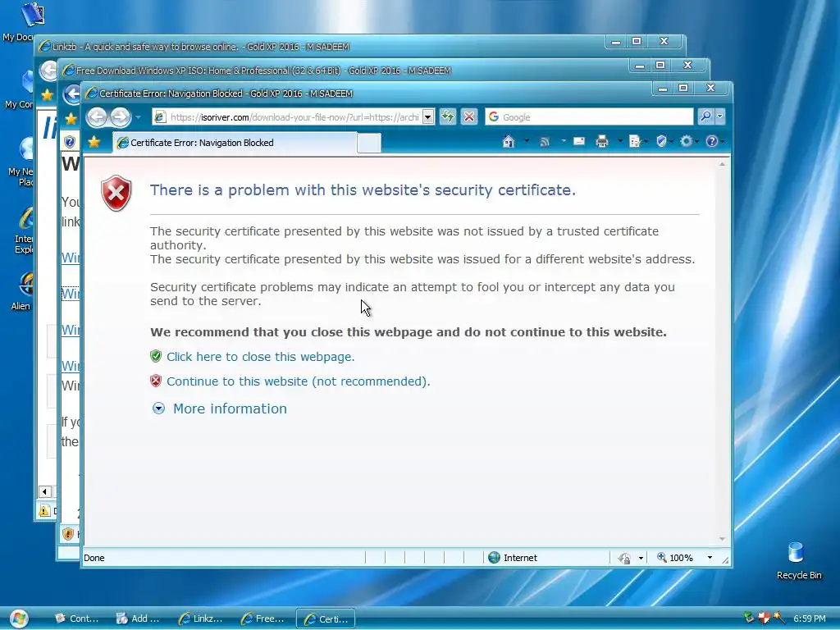Go forward in the Certificate Error window

pos(120,116)
